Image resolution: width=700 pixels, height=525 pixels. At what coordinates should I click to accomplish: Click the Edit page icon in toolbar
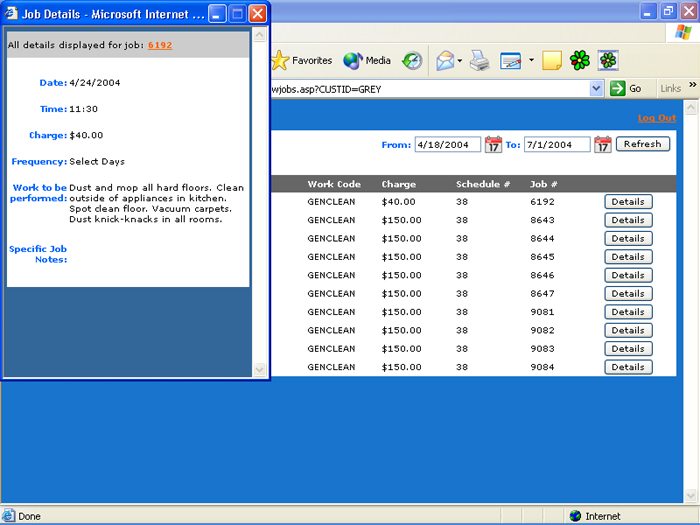click(x=511, y=60)
